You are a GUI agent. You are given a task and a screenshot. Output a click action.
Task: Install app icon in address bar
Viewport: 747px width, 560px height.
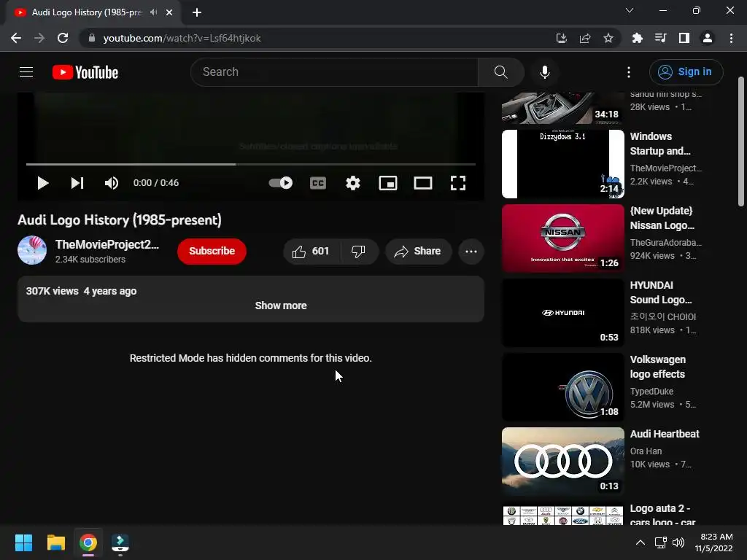pyautogui.click(x=562, y=38)
